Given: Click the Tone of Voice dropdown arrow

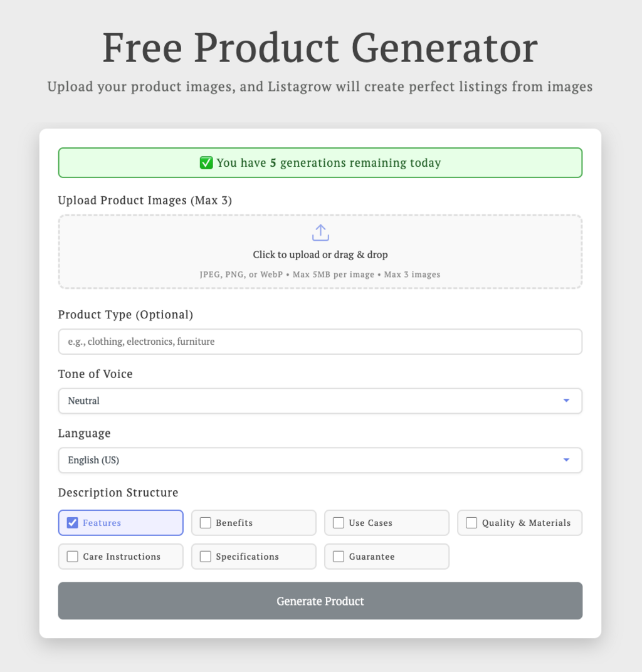Looking at the screenshot, I should [566, 401].
